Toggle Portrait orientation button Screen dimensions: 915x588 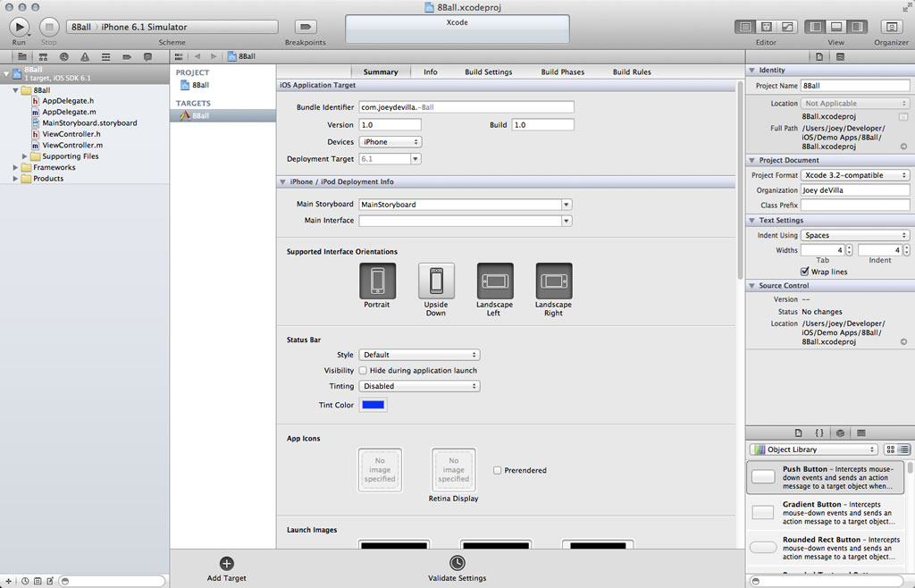378,281
